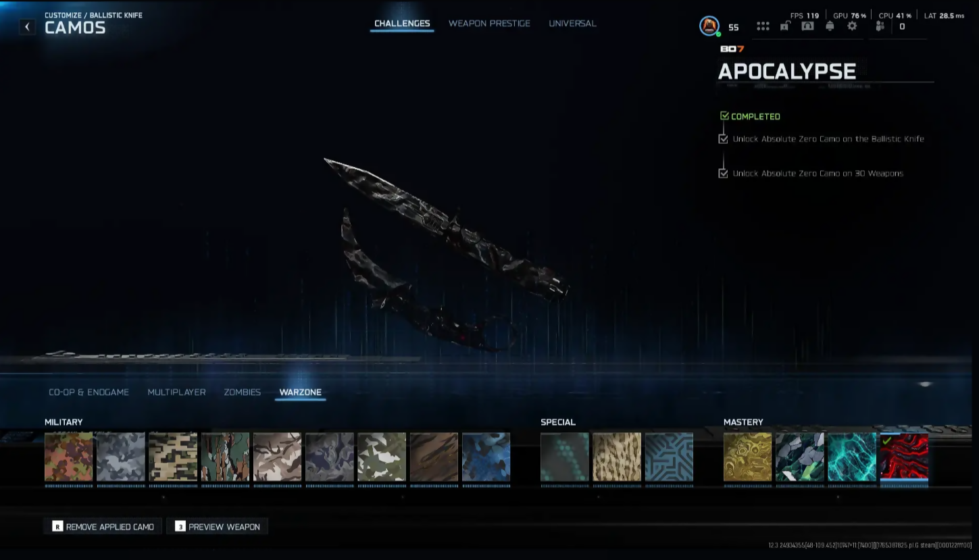Open the notifications bell
The image size is (979, 560).
coord(830,26)
